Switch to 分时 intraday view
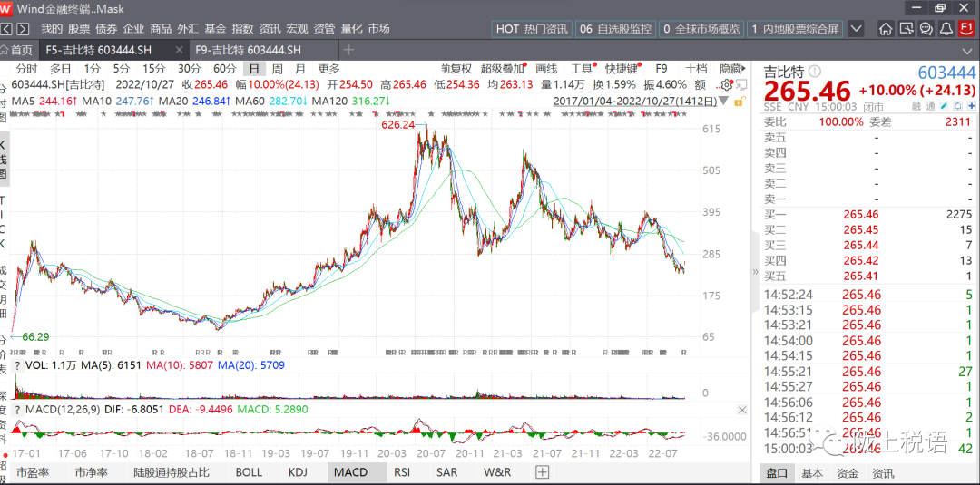Viewport: 980px width, 485px height. click(x=27, y=69)
